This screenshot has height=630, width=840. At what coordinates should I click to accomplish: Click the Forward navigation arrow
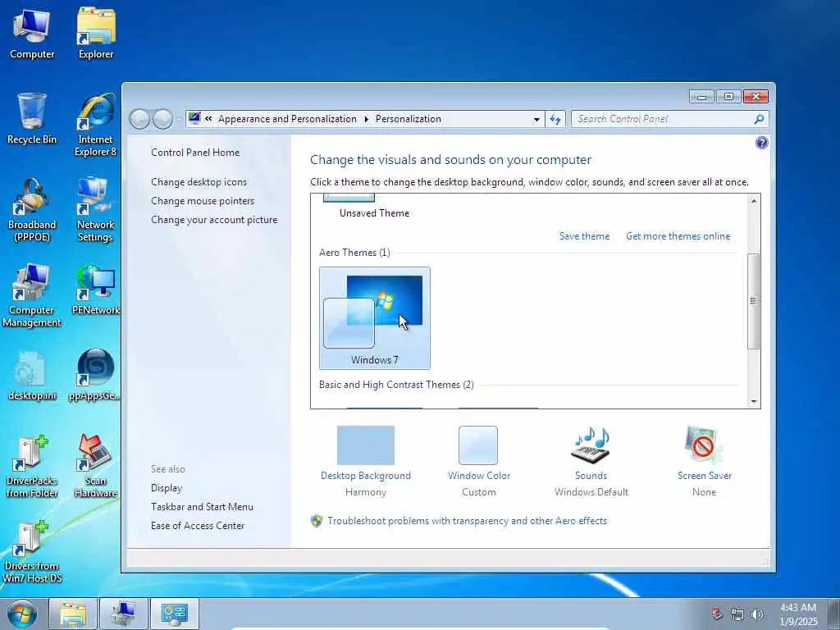coord(162,119)
